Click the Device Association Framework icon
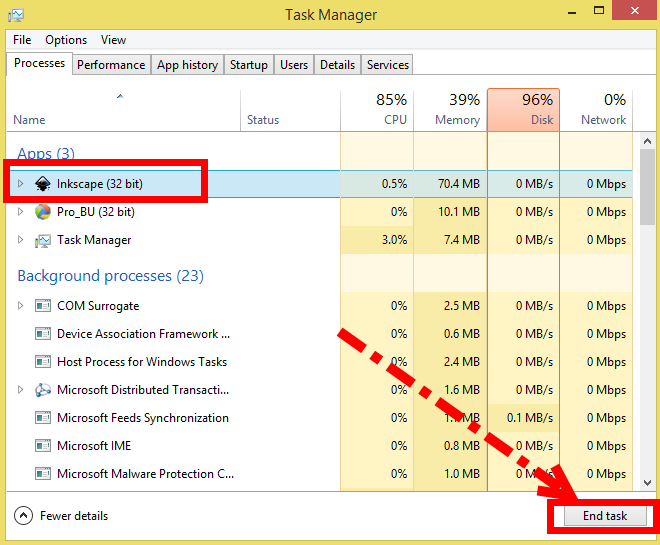Viewport: 660px width, 545px height. 43,334
